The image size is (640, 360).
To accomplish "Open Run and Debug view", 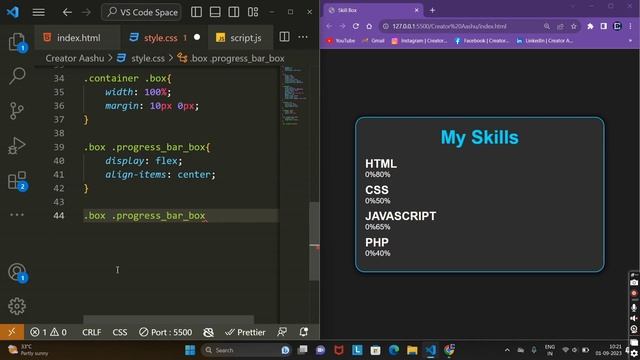I will tap(17, 146).
